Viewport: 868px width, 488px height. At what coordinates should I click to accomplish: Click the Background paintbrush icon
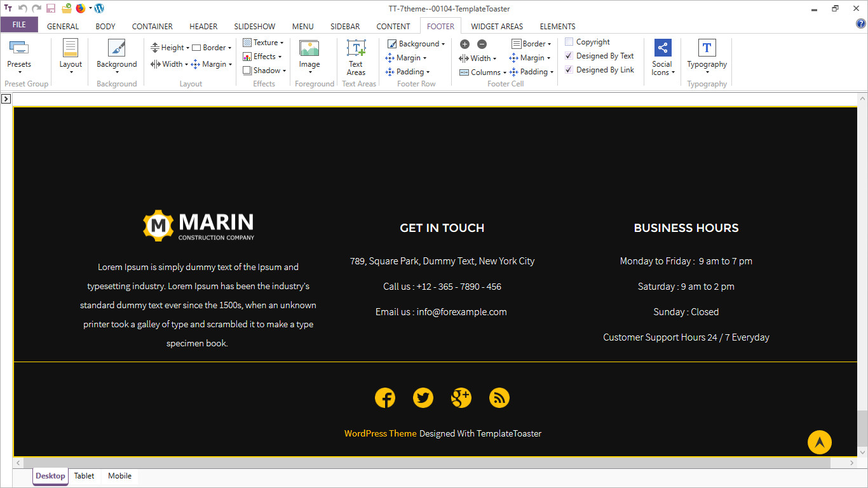point(116,48)
